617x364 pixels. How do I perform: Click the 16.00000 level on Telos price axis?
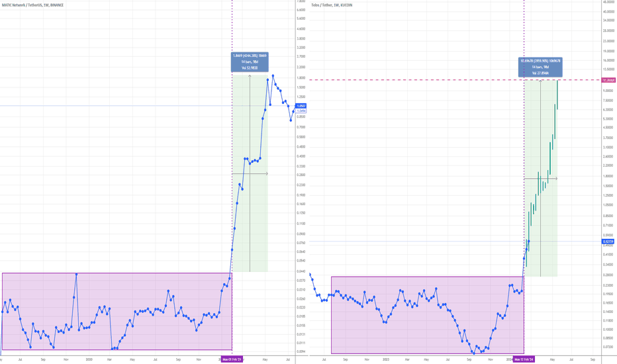608,61
